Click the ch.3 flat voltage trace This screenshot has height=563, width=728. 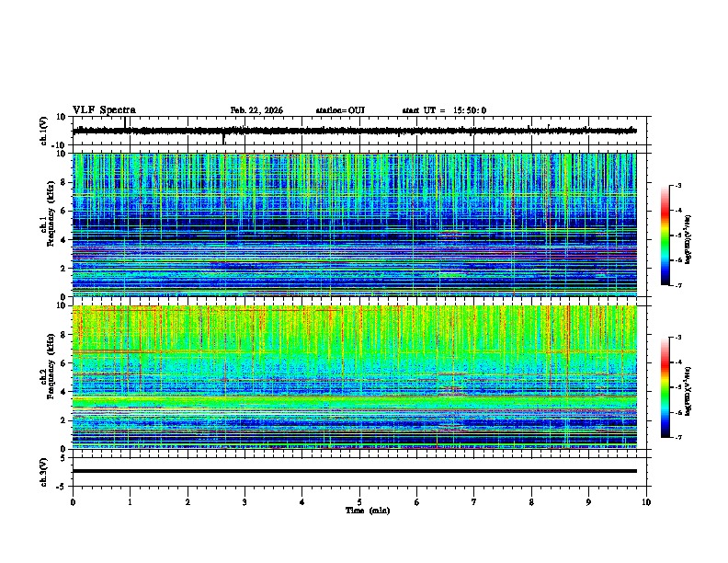[354, 471]
